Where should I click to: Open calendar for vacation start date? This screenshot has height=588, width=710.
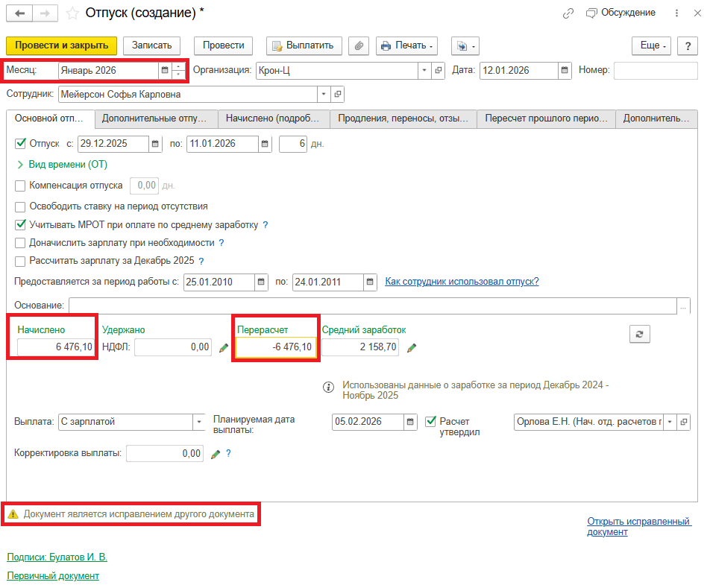pyautogui.click(x=155, y=144)
